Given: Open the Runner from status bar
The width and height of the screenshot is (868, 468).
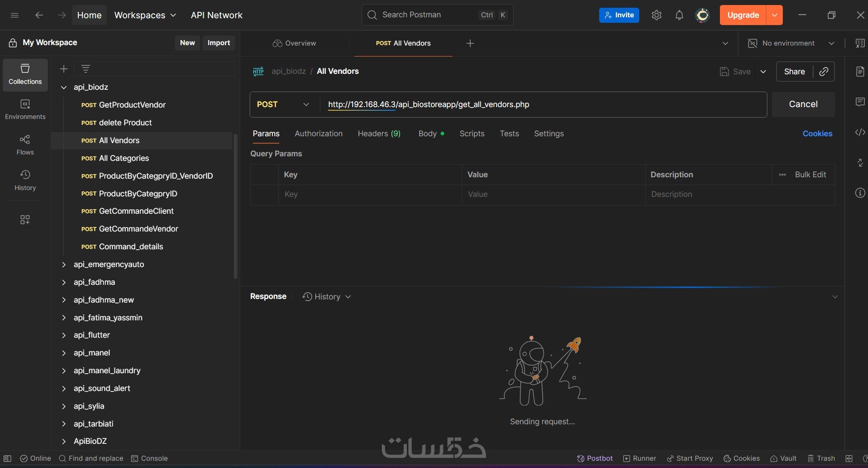Looking at the screenshot, I should 640,458.
